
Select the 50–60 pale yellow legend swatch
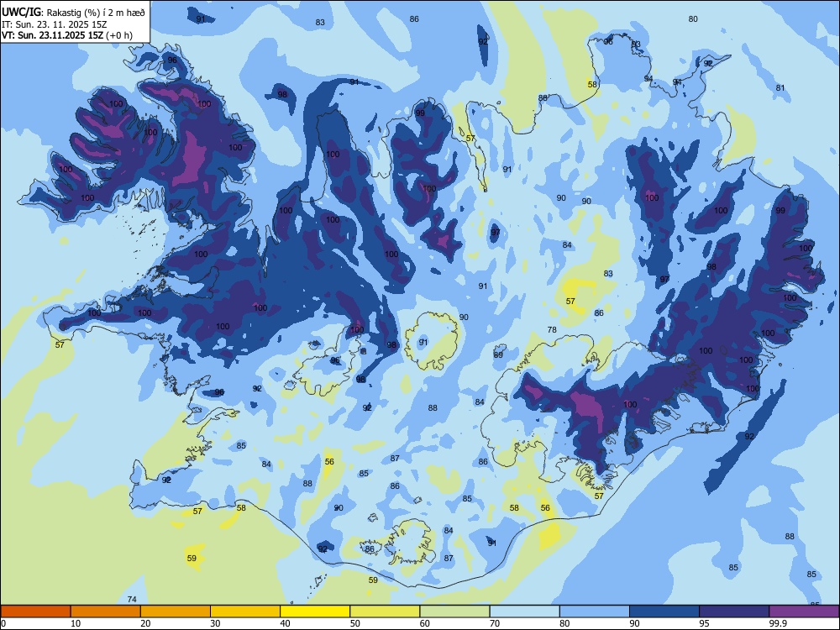pyautogui.click(x=385, y=612)
